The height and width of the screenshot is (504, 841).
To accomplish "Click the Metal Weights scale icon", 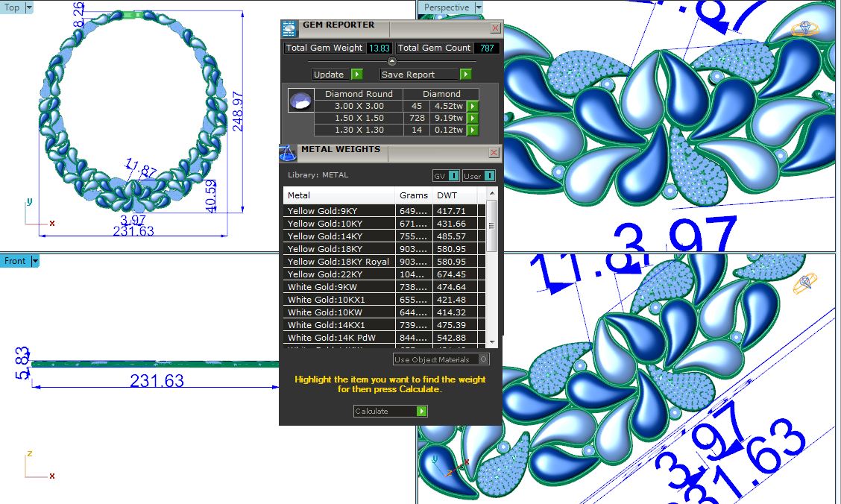I will (x=288, y=152).
